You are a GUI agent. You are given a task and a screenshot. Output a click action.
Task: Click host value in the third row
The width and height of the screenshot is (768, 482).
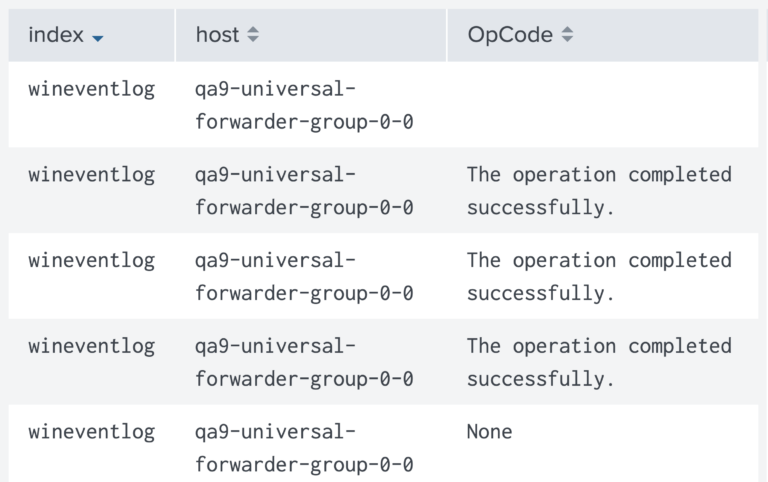tap(304, 277)
